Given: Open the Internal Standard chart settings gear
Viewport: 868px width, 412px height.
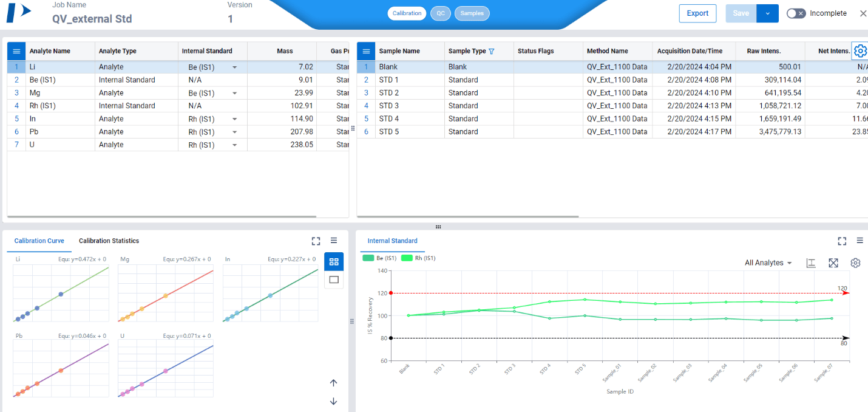Looking at the screenshot, I should click(x=855, y=263).
